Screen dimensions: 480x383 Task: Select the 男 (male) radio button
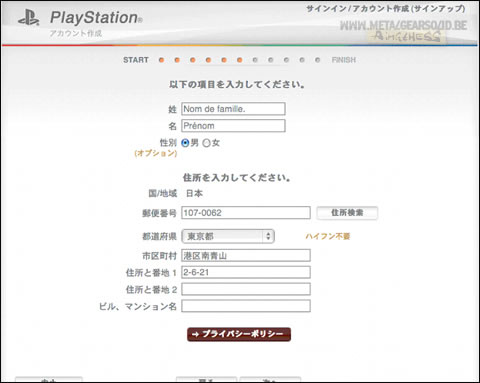(185, 143)
